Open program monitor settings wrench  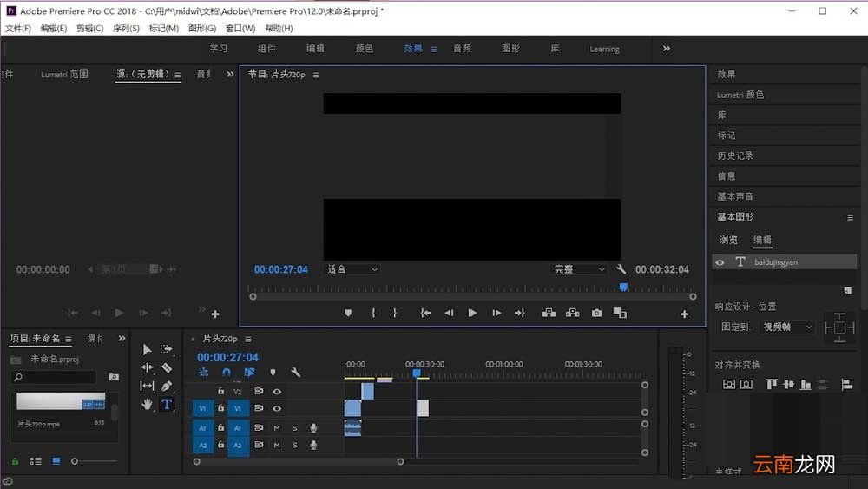[x=621, y=269]
